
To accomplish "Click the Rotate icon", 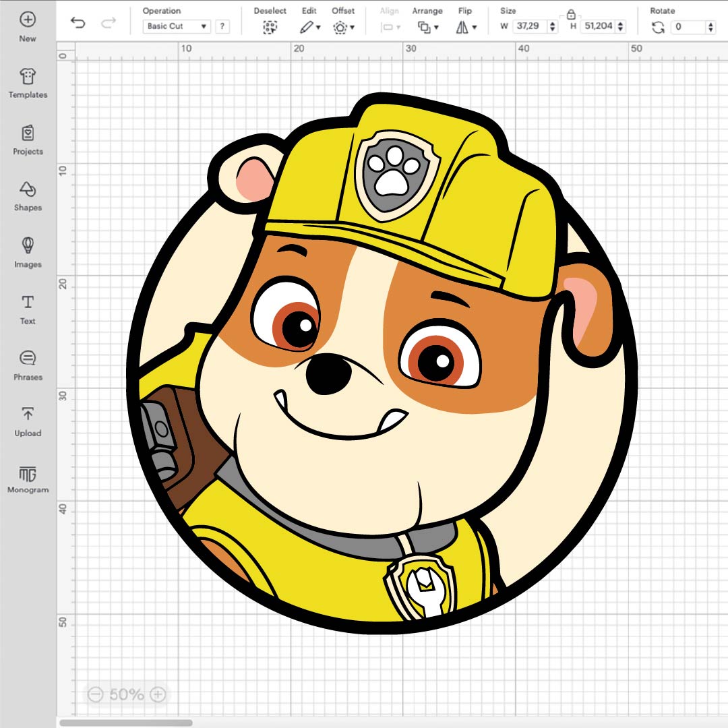I will pyautogui.click(x=658, y=28).
